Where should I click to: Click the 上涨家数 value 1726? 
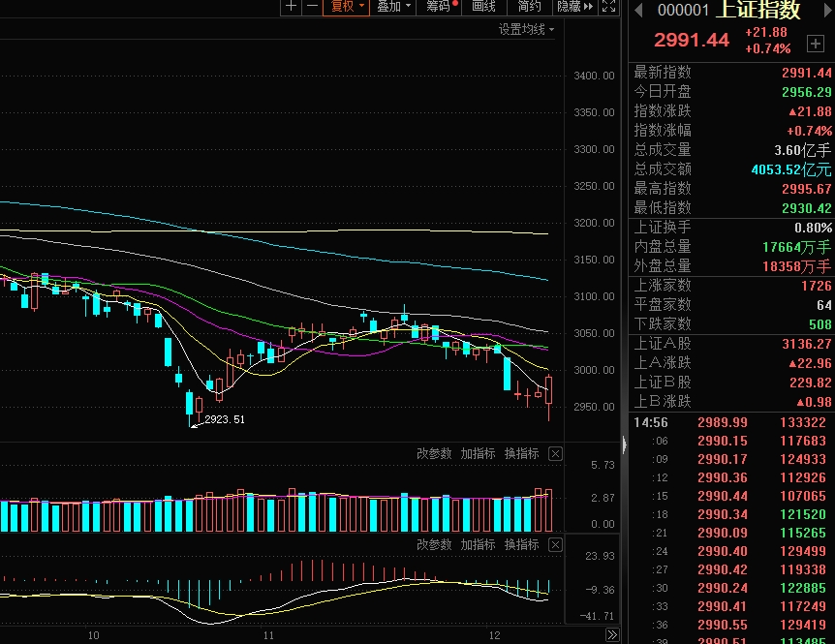point(817,286)
